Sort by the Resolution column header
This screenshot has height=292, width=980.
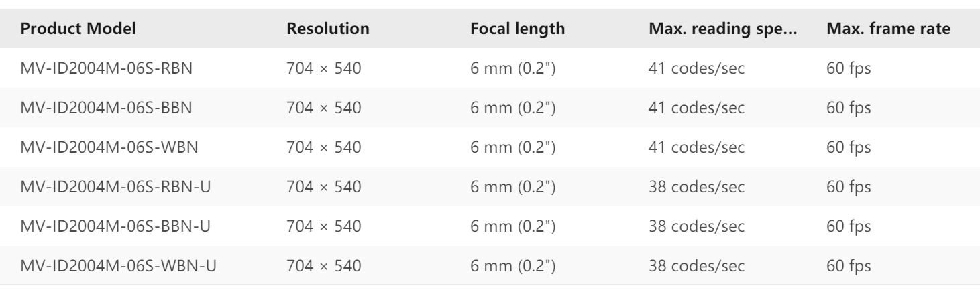[x=328, y=29]
